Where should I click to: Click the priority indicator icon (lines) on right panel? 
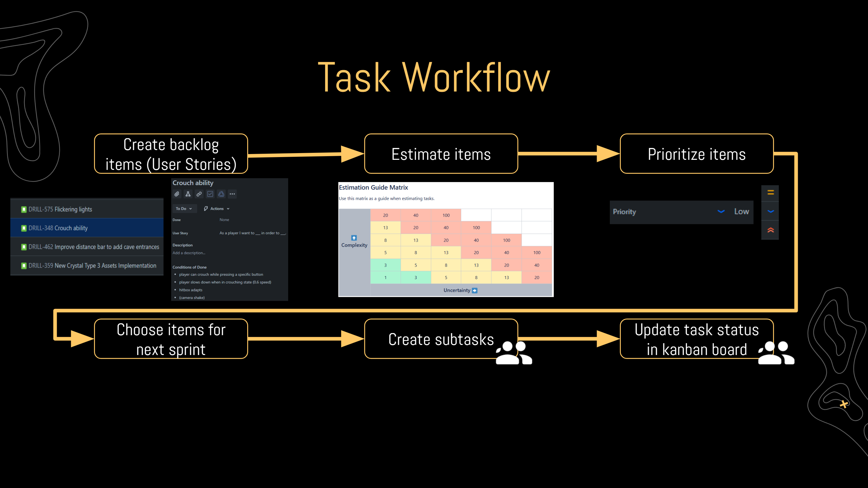770,192
